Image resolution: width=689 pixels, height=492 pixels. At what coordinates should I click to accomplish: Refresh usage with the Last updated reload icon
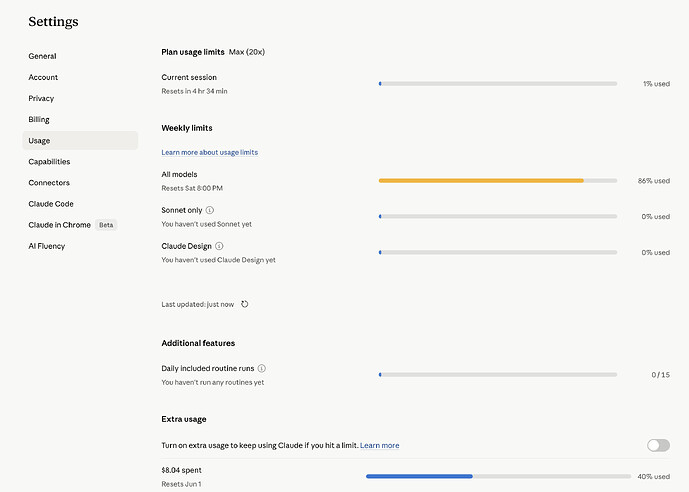tap(245, 304)
